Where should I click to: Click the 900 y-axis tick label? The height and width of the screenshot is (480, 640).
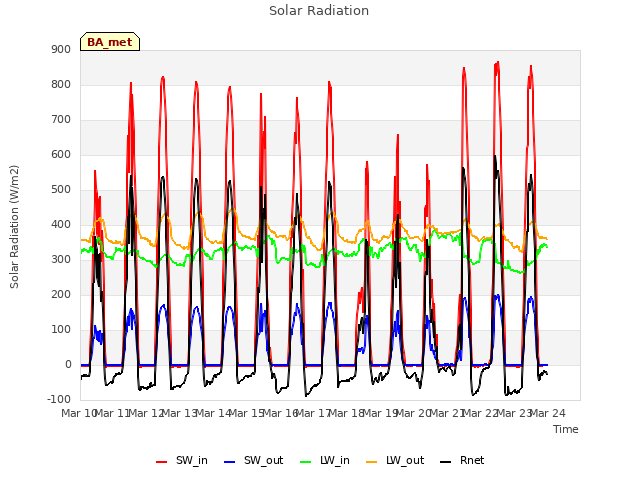click(61, 49)
